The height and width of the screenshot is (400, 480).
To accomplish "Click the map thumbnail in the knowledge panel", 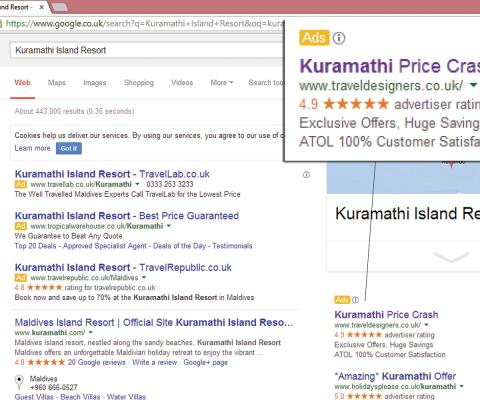I will [403, 177].
